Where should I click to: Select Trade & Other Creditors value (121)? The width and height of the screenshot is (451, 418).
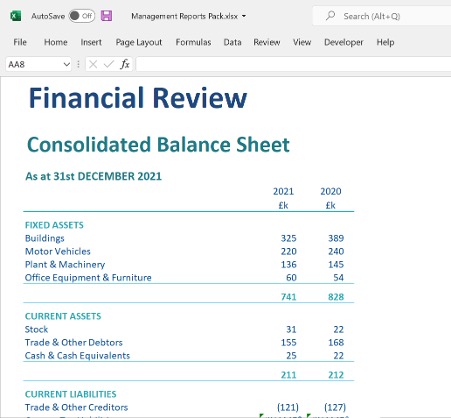click(x=288, y=407)
